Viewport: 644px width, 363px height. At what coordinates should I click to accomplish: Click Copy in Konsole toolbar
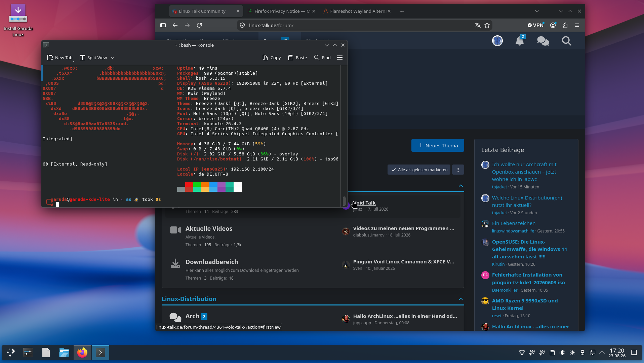tap(272, 58)
